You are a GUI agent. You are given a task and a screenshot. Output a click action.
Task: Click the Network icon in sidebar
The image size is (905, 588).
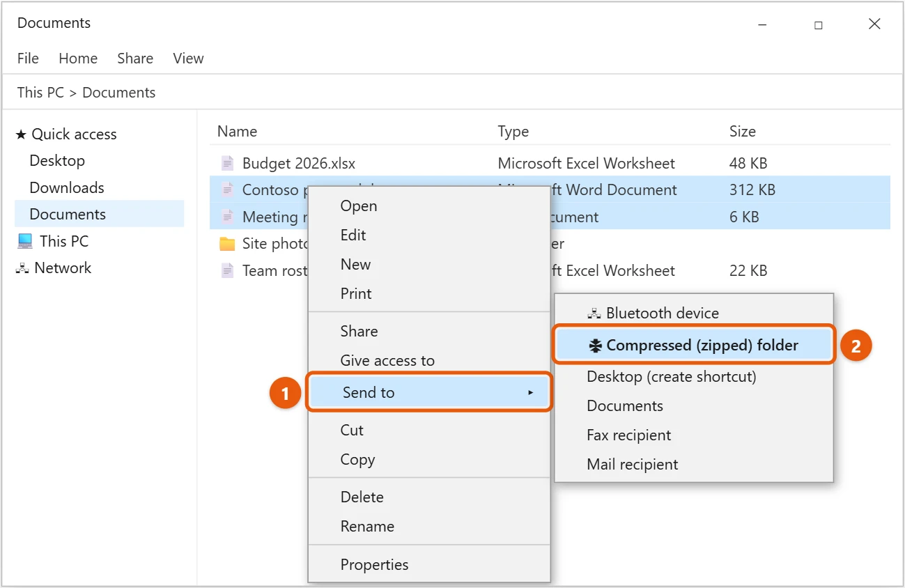[22, 268]
